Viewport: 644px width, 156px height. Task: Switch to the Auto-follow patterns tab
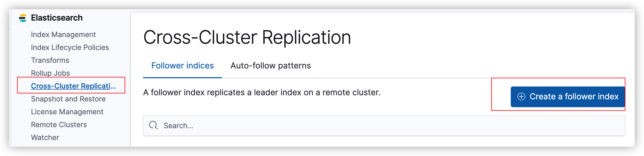271,66
